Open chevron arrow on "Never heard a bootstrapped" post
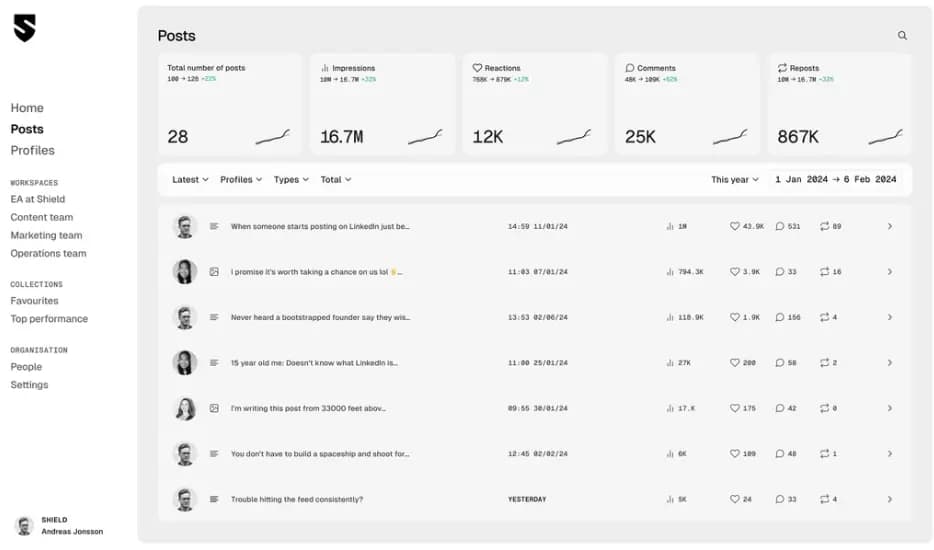The height and width of the screenshot is (550, 934). pyautogui.click(x=889, y=317)
